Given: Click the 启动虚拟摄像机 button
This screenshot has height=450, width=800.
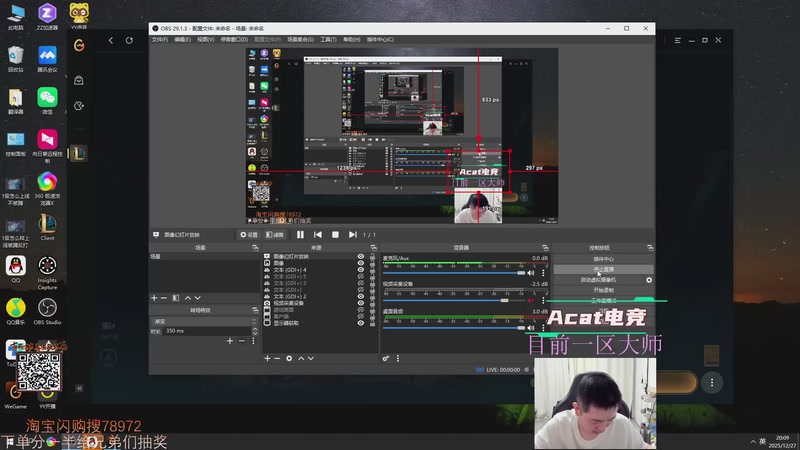Looking at the screenshot, I should (598, 280).
